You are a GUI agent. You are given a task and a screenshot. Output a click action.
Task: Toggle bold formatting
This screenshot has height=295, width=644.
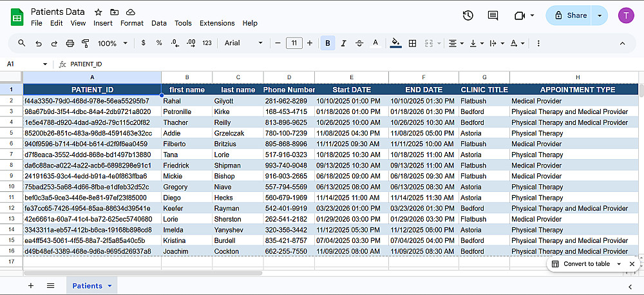tap(328, 43)
